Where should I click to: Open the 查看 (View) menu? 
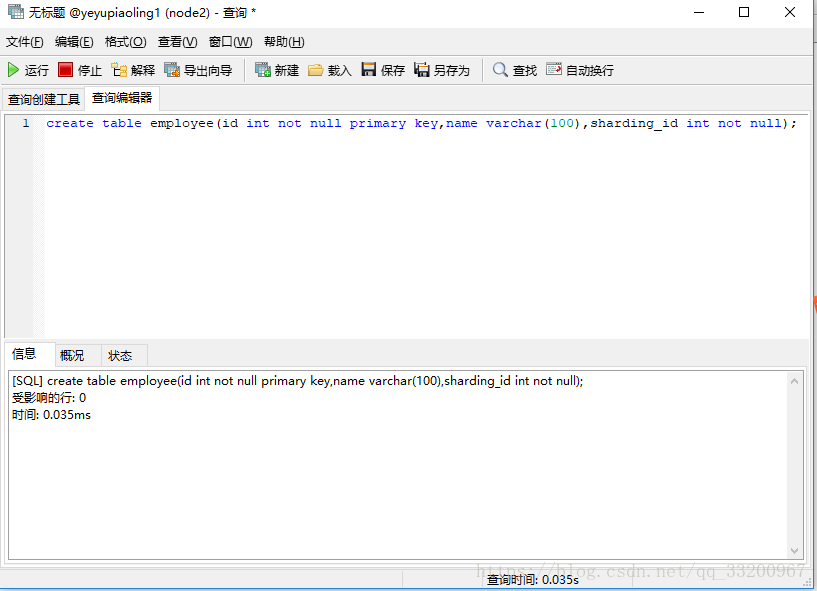point(177,42)
